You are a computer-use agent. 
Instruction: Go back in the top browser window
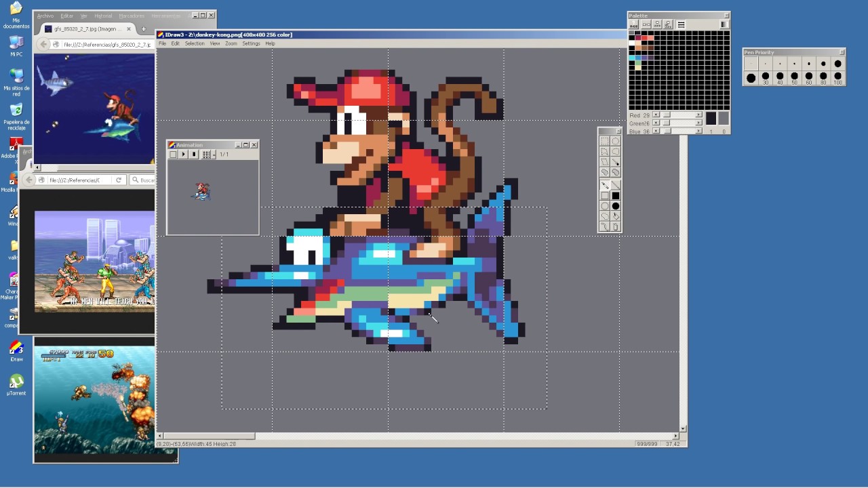[x=44, y=44]
